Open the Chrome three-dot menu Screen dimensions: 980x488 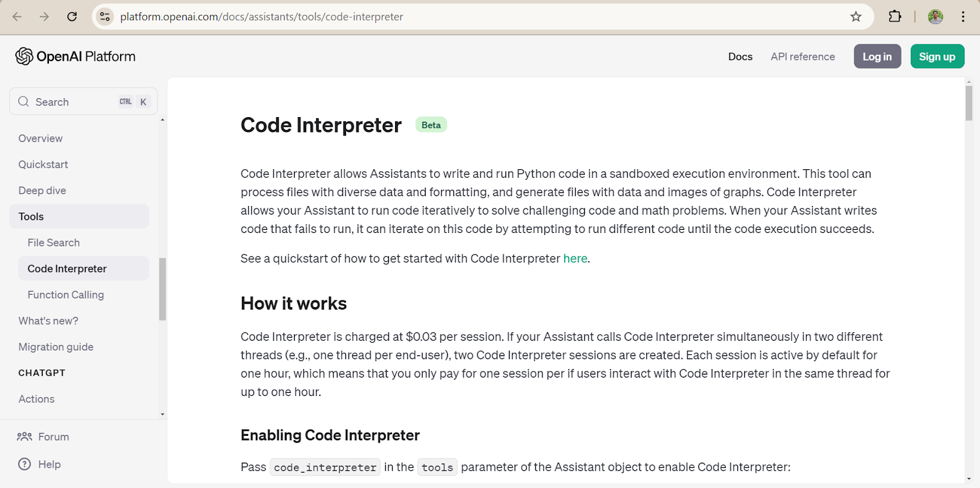pyautogui.click(x=963, y=17)
